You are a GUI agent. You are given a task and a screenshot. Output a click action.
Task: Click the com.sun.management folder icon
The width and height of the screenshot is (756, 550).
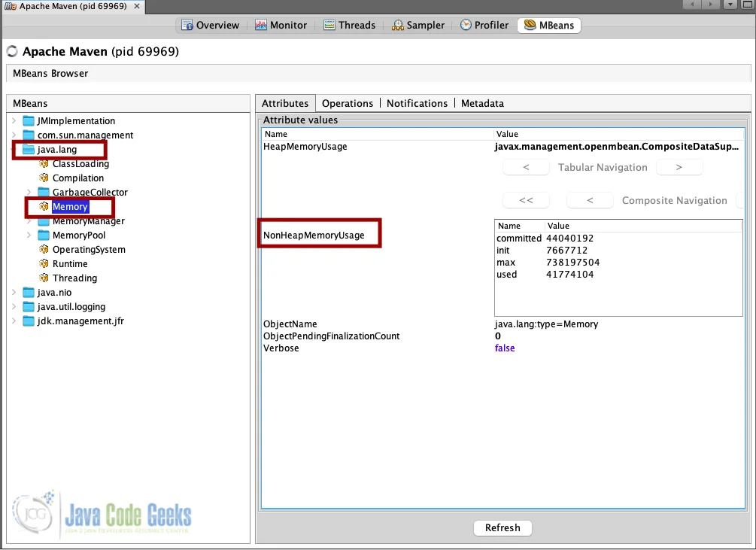click(x=29, y=135)
